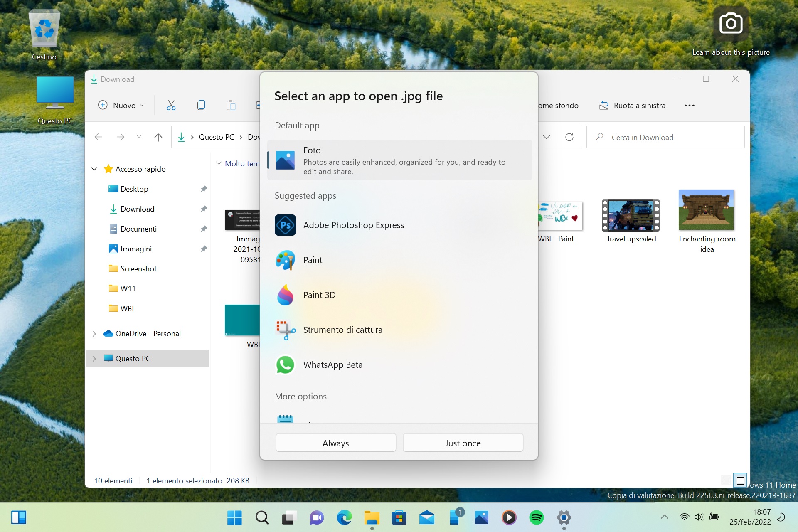The width and height of the screenshot is (798, 532).
Task: Open Microsoft Store from taskbar
Action: tap(399, 517)
